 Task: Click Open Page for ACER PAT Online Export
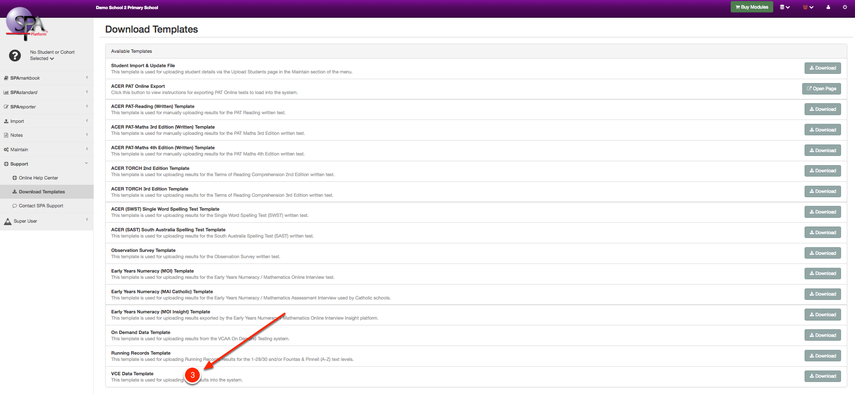[x=821, y=89]
